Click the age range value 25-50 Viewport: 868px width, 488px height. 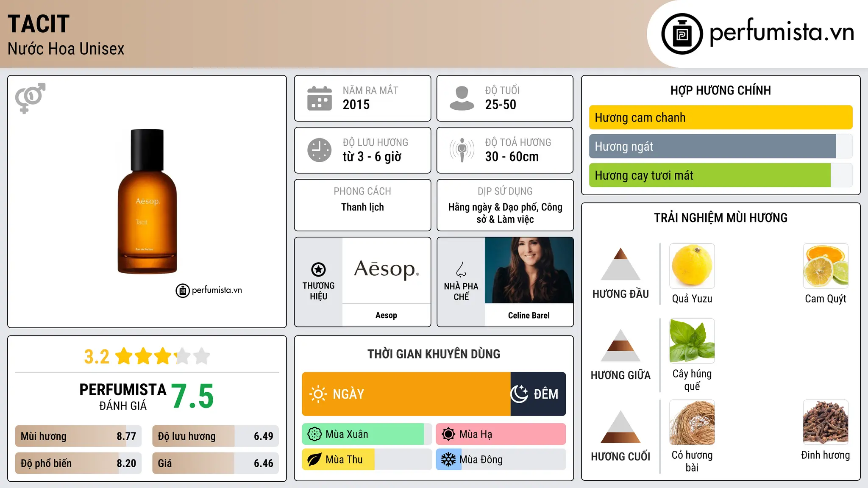(501, 105)
